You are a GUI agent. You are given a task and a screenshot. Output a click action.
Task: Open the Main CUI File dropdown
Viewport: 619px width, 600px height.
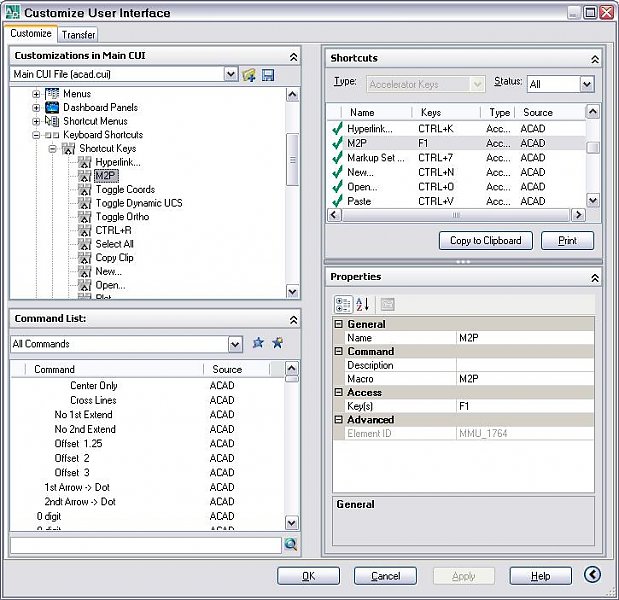[231, 74]
